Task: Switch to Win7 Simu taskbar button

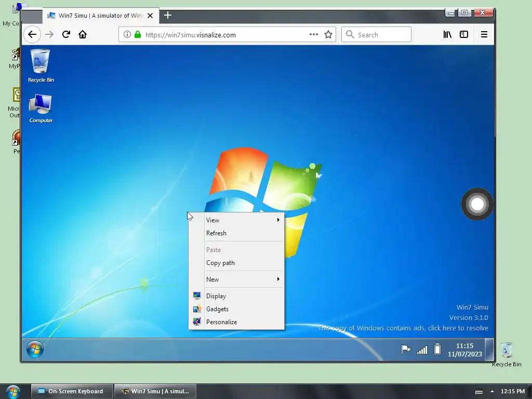Action: tap(155, 391)
